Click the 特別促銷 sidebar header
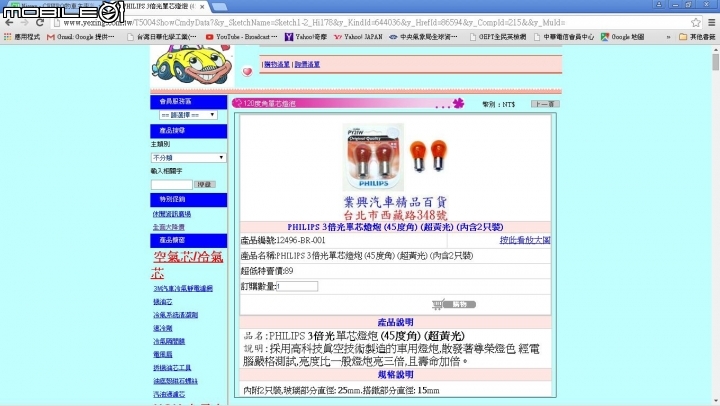The width and height of the screenshot is (720, 406). point(188,199)
